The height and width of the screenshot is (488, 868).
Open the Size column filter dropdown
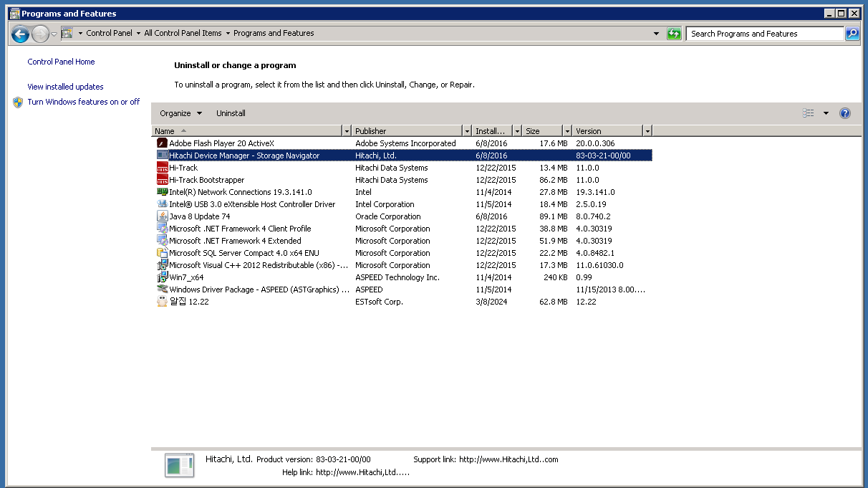[x=567, y=131]
